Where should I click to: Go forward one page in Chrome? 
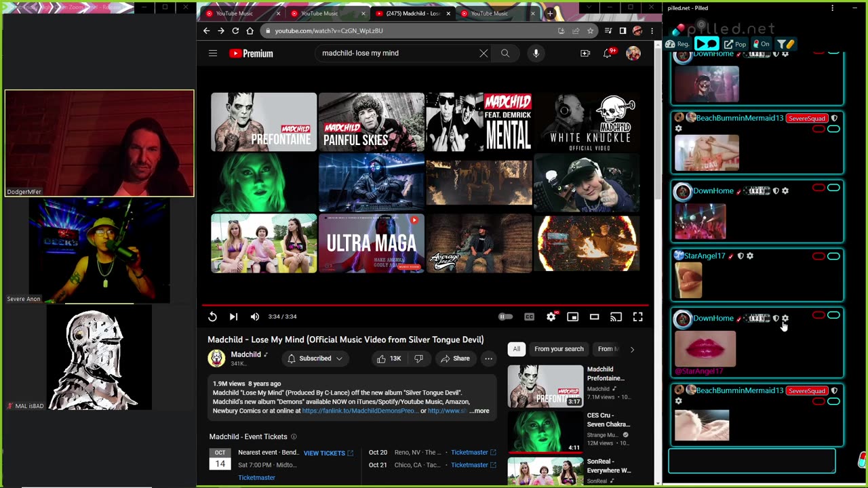point(221,30)
